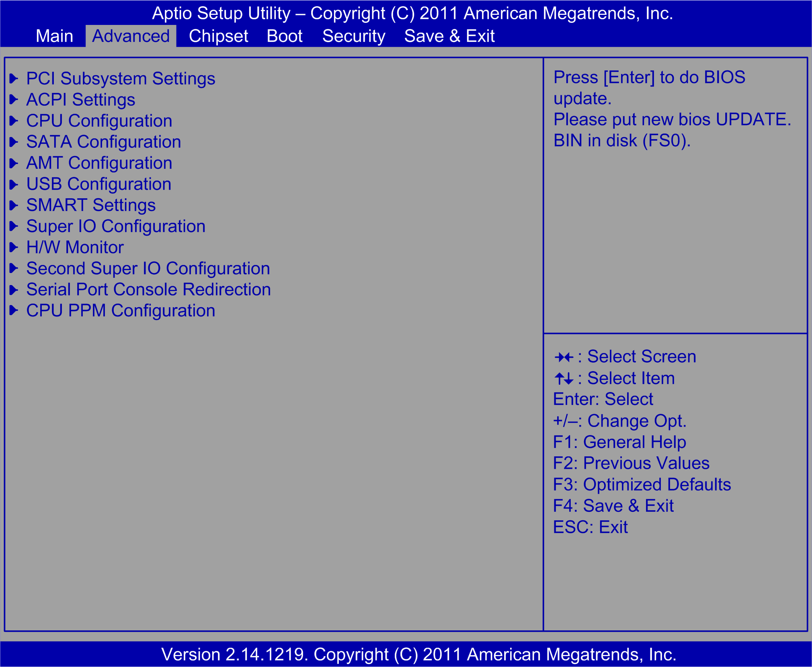The width and height of the screenshot is (812, 667).
Task: Click arrow beside USB Configuration
Action: click(14, 184)
